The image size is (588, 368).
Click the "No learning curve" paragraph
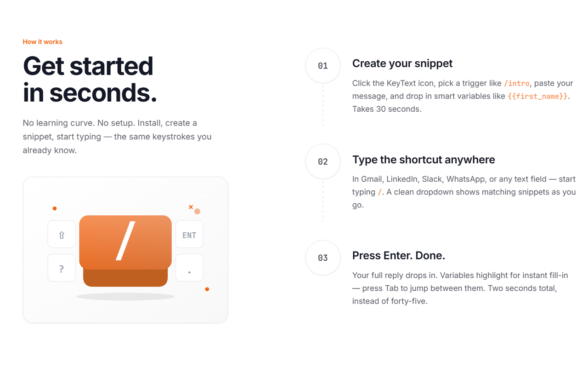[117, 137]
